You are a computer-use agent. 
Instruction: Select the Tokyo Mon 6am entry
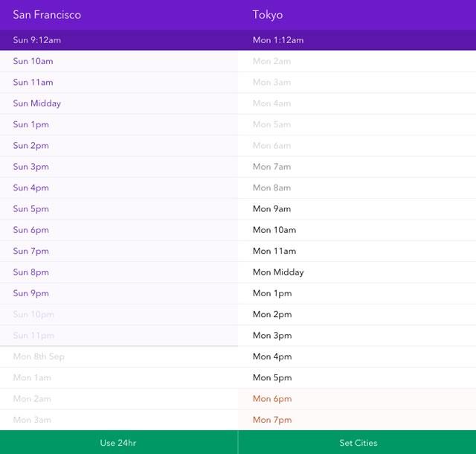(357, 146)
